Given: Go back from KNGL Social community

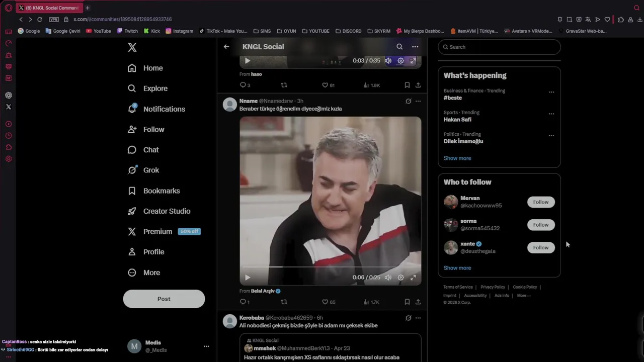Looking at the screenshot, I should click(x=226, y=47).
